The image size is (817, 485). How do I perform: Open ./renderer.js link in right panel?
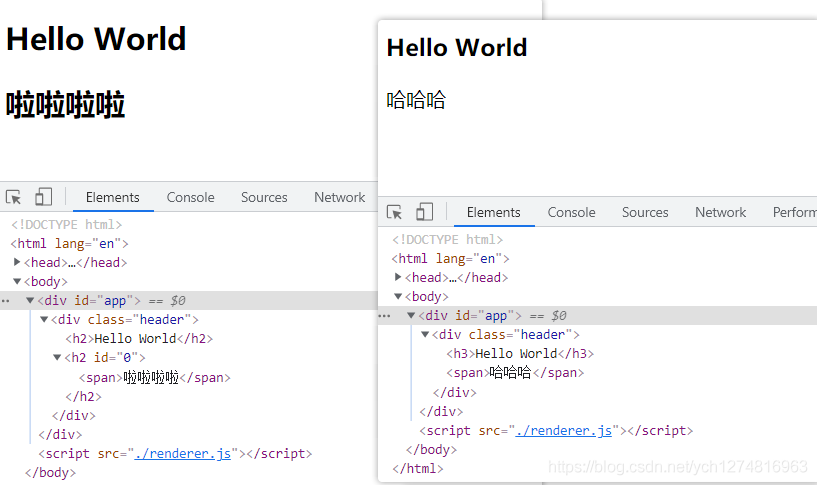pyautogui.click(x=564, y=430)
